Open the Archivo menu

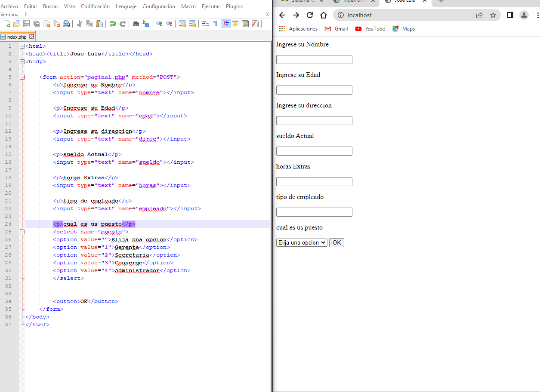pyautogui.click(x=9, y=6)
